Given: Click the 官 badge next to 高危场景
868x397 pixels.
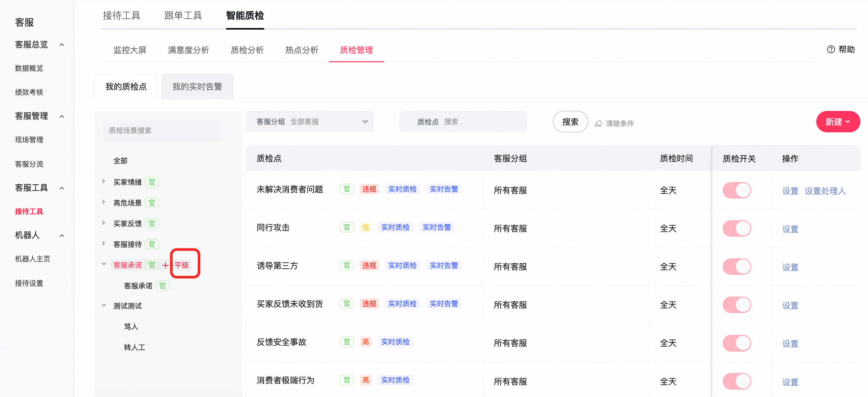Looking at the screenshot, I should click(152, 203).
